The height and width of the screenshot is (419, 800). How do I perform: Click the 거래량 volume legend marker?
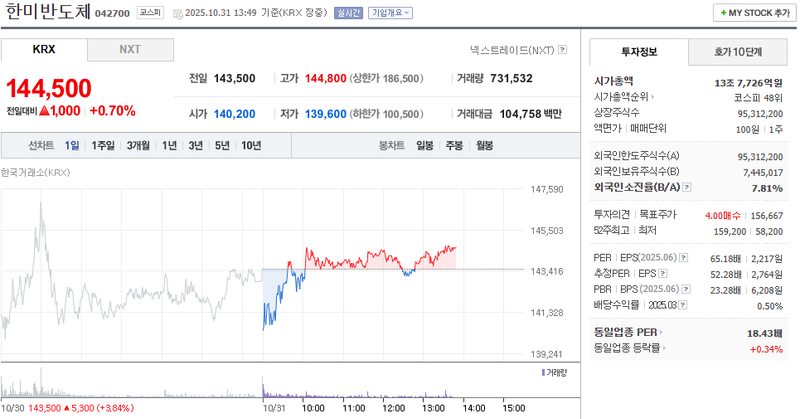543,373
